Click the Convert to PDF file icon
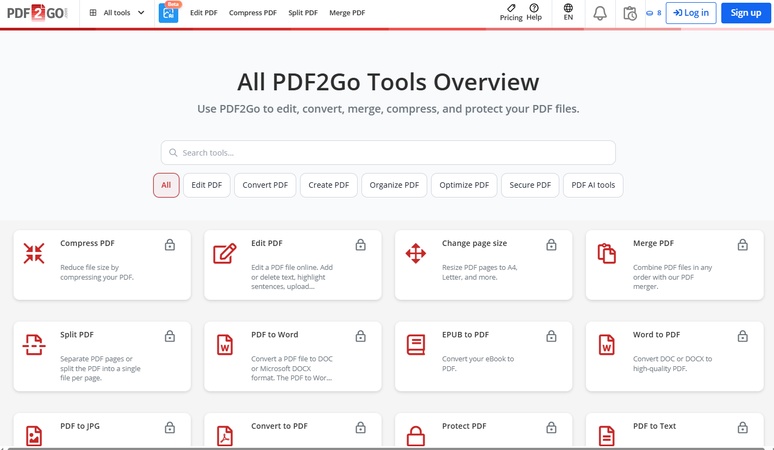The width and height of the screenshot is (774, 450). tap(225, 436)
